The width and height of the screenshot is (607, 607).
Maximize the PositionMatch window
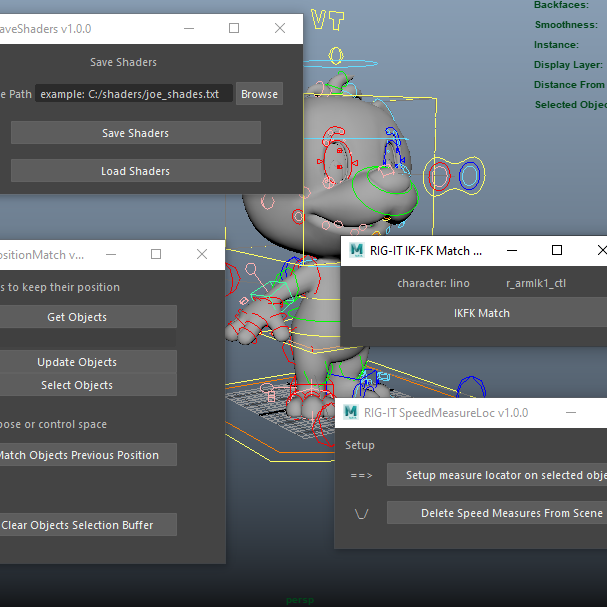156,254
